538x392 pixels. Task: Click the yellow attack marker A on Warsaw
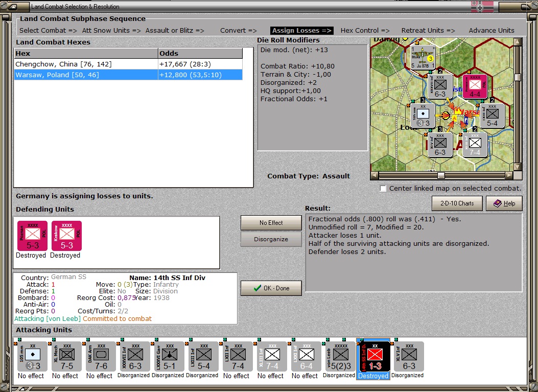454,118
